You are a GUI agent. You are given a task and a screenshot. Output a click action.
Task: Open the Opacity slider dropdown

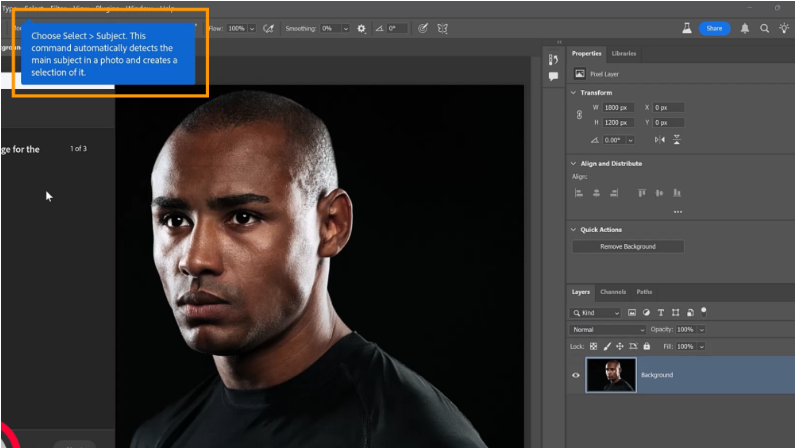pyautogui.click(x=702, y=329)
